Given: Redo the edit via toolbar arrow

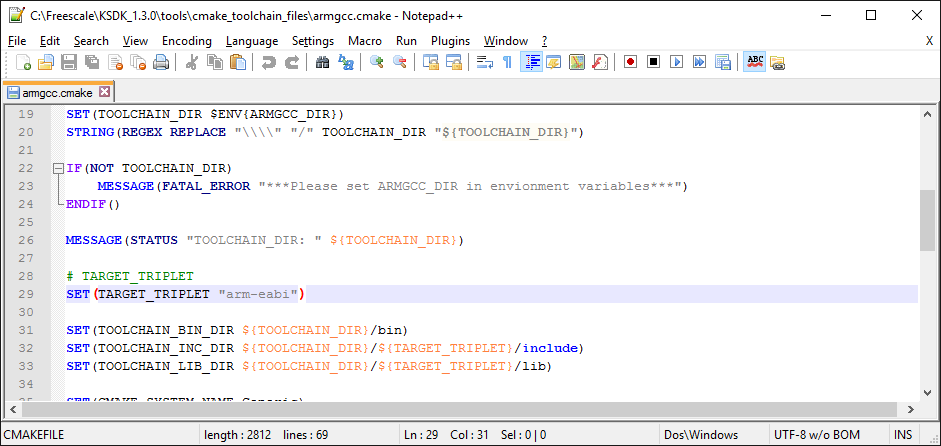Looking at the screenshot, I should point(291,62).
